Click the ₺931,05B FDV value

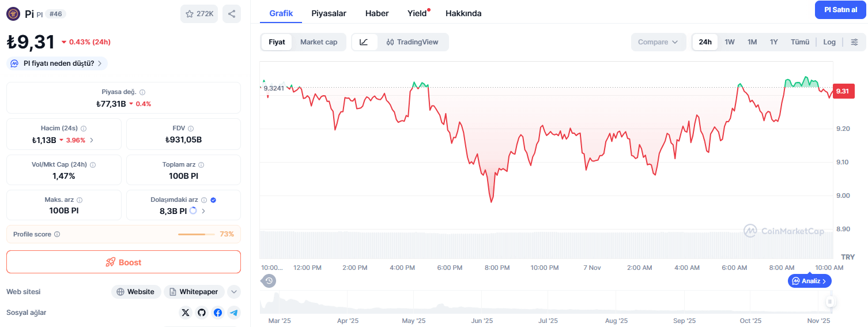[x=183, y=140]
